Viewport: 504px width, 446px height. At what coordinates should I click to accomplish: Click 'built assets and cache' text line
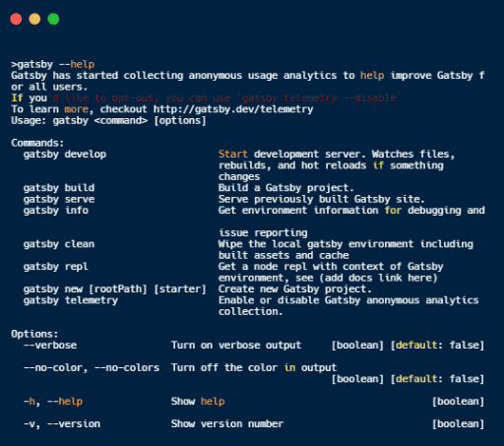tap(283, 255)
